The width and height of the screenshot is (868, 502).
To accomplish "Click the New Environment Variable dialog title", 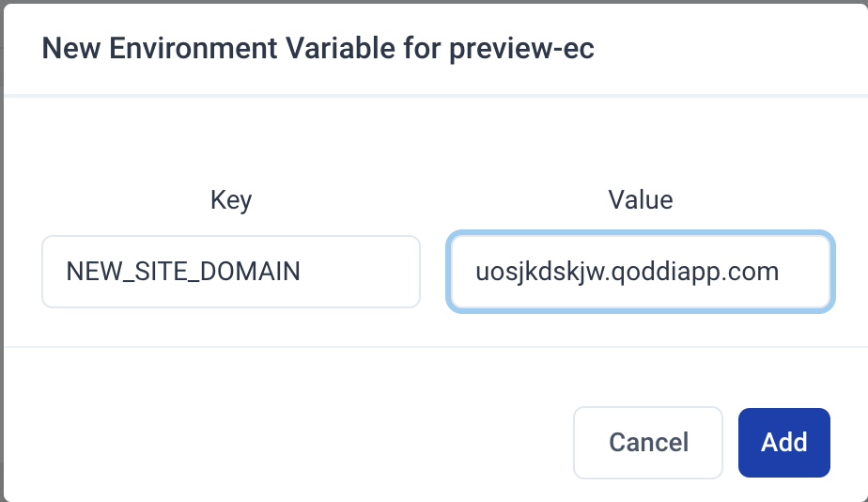I will coord(318,49).
